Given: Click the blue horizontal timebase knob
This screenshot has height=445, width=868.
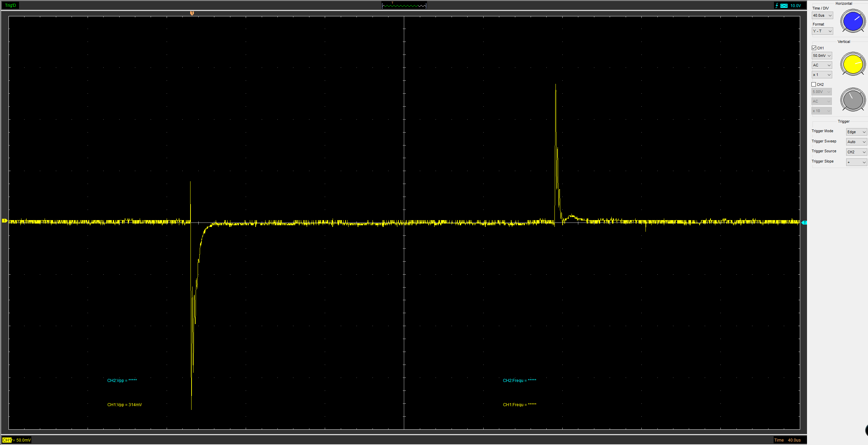Looking at the screenshot, I should [853, 21].
